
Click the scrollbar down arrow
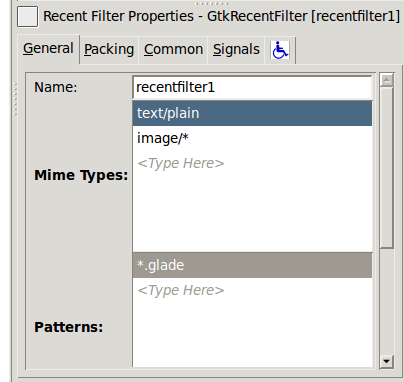pyautogui.click(x=387, y=361)
